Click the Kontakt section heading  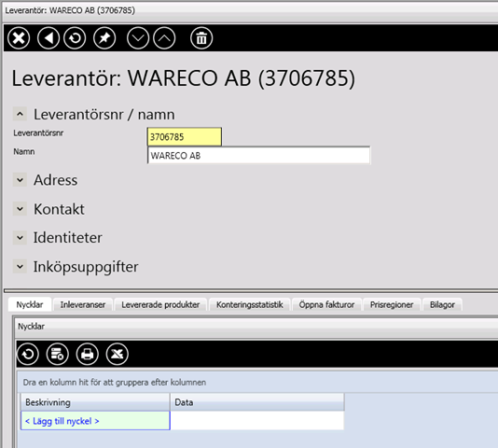59,209
